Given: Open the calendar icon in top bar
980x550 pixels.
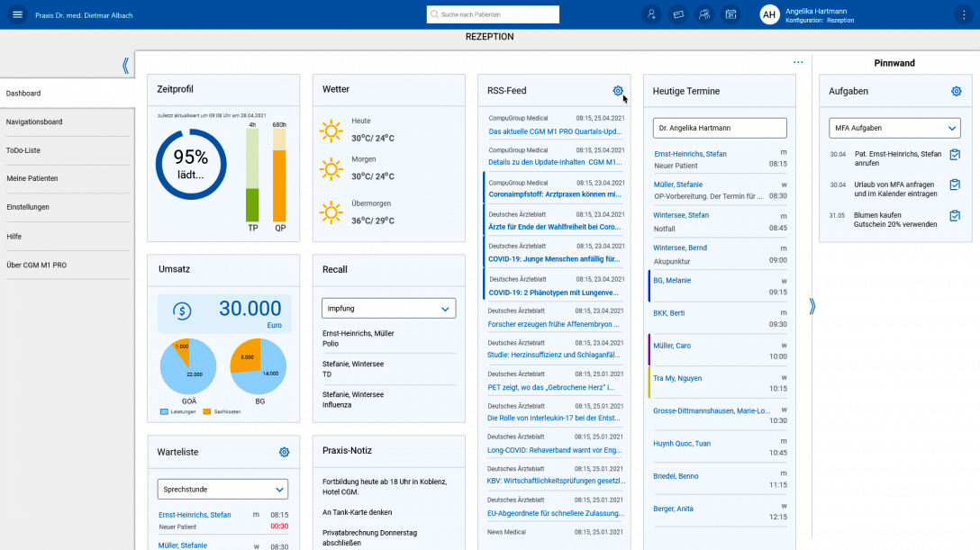Looking at the screenshot, I should [x=730, y=14].
